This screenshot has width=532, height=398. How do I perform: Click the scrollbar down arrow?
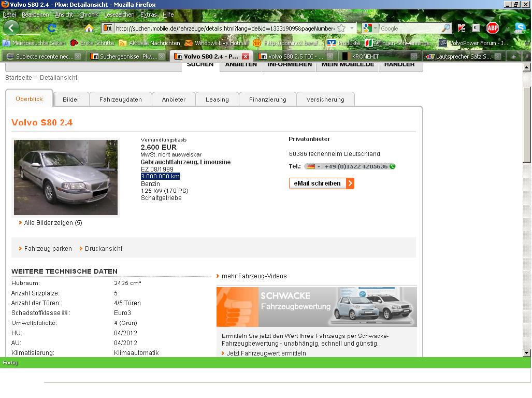click(526, 353)
